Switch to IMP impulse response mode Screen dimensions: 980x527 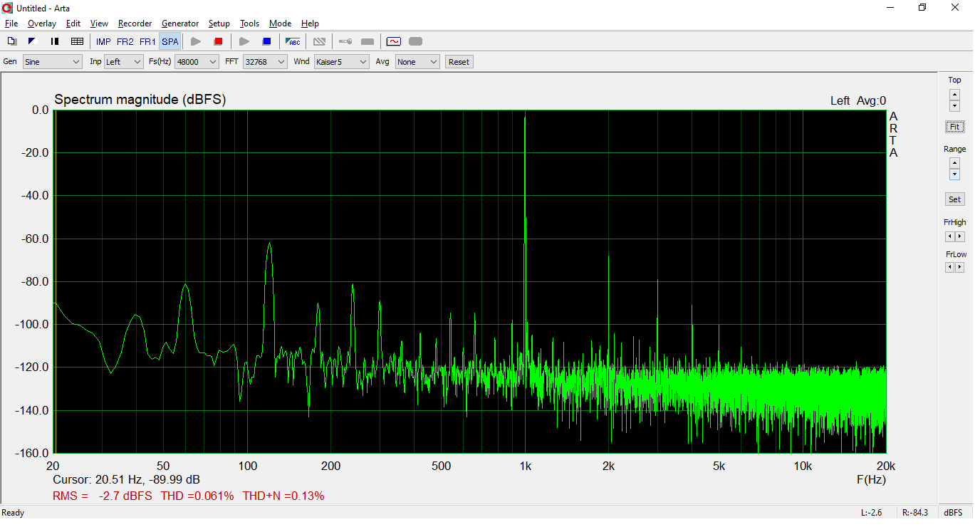point(103,42)
